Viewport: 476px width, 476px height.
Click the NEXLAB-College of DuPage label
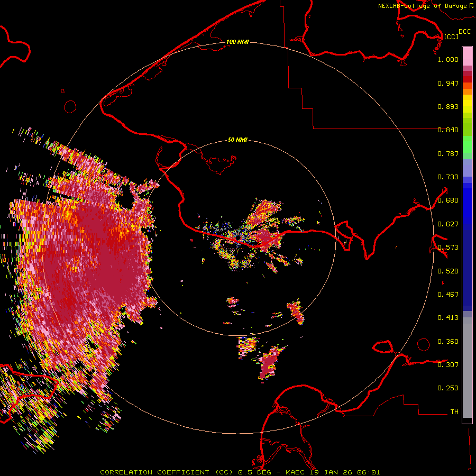(425, 6)
